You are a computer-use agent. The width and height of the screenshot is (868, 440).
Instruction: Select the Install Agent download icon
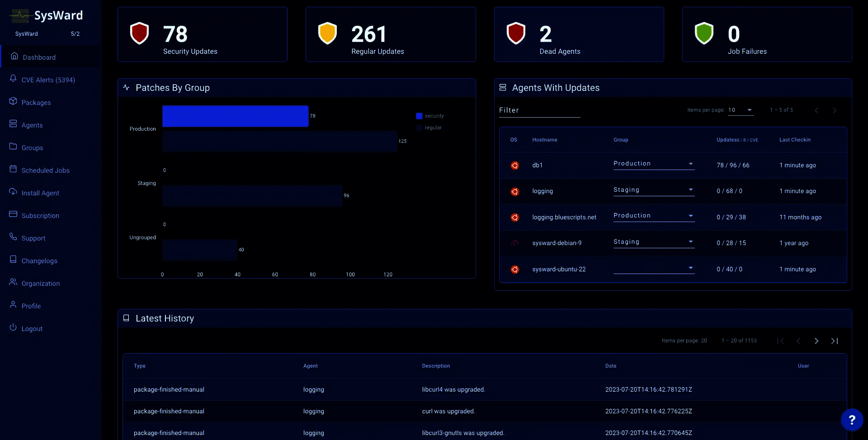click(x=14, y=191)
